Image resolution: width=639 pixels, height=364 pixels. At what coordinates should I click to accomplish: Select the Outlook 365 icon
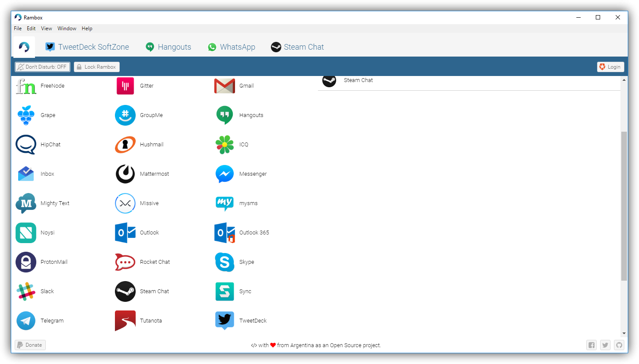225,233
